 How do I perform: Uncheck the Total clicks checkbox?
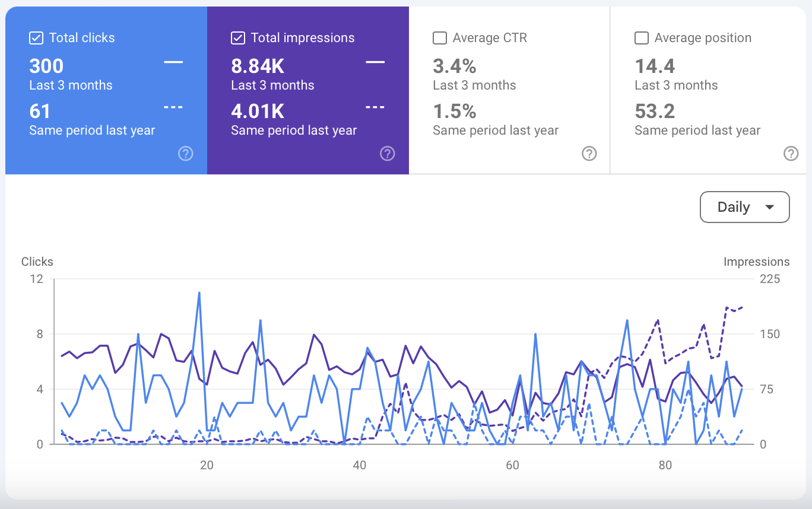click(x=36, y=38)
